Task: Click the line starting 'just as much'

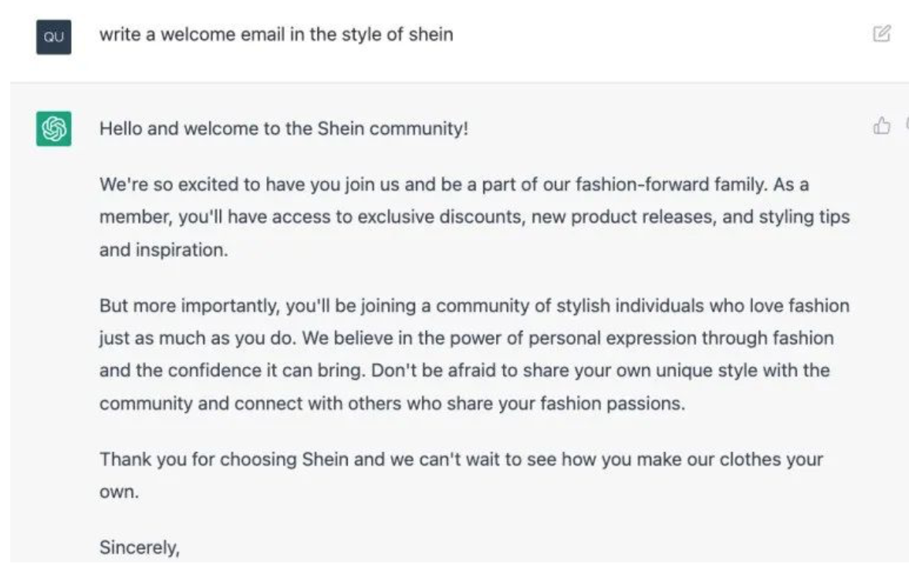Action: click(x=467, y=336)
